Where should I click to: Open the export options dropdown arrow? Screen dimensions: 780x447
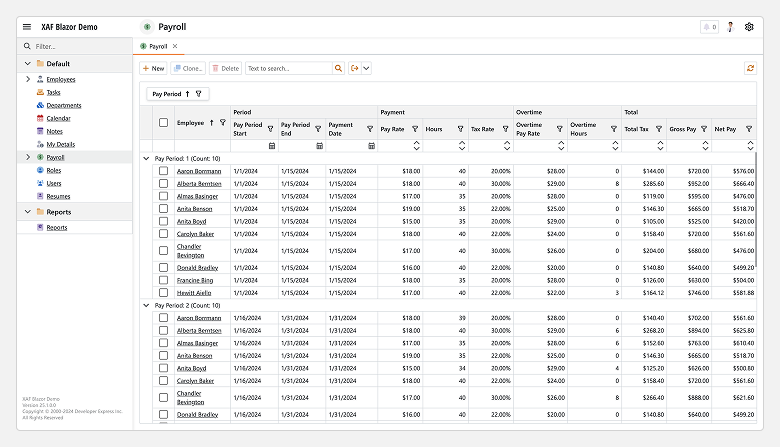point(366,68)
